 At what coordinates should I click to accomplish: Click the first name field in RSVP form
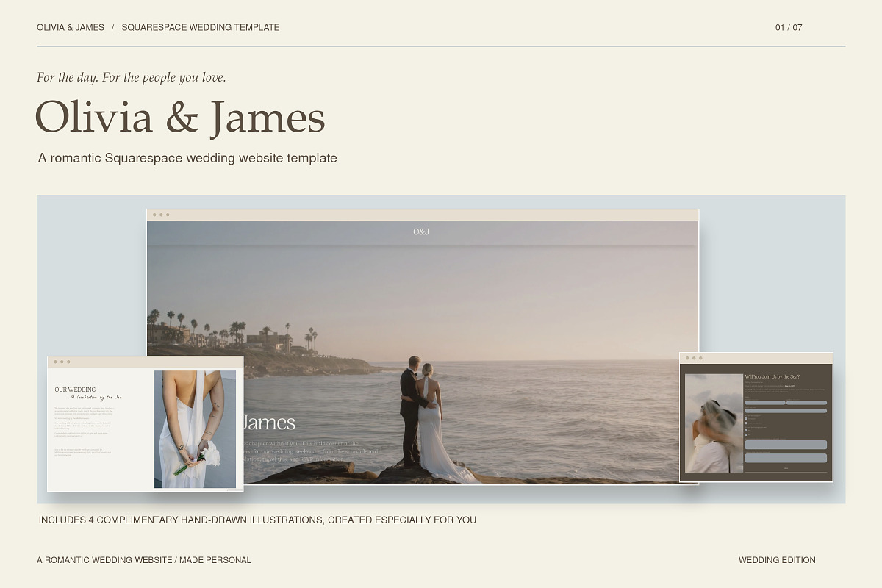pos(765,403)
